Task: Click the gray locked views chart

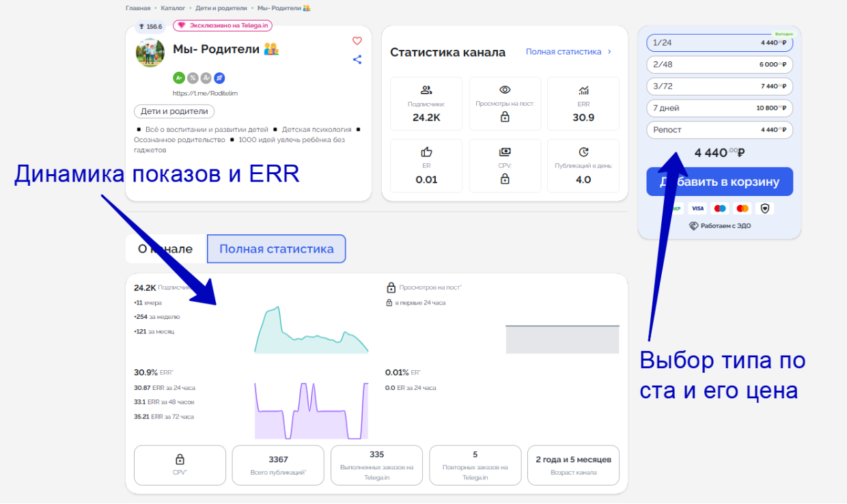Action: pos(562,339)
